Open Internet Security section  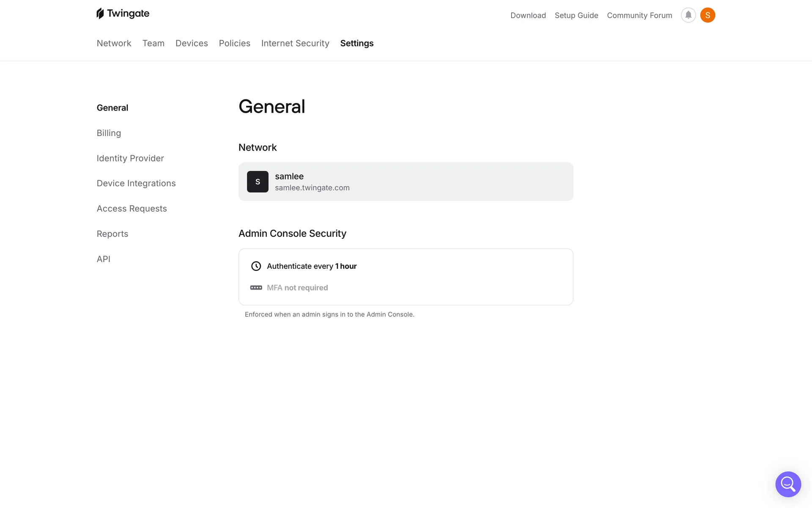click(x=295, y=43)
